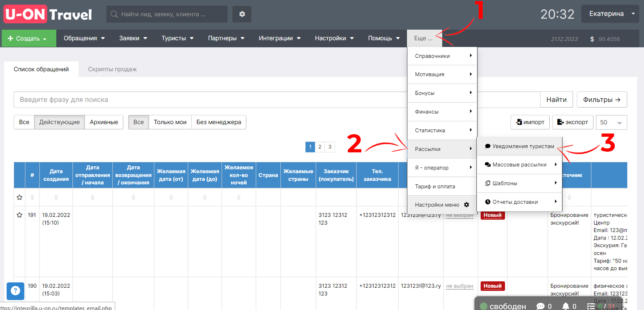Screen dimensions: 644x310
Task: Star the request row number 191
Action: click(x=20, y=215)
